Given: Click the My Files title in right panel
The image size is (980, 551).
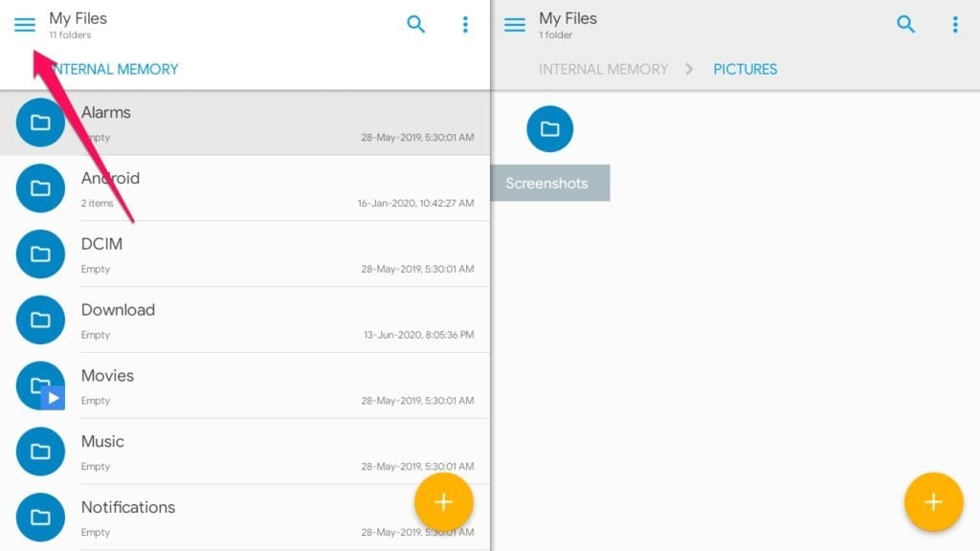Looking at the screenshot, I should 568,19.
